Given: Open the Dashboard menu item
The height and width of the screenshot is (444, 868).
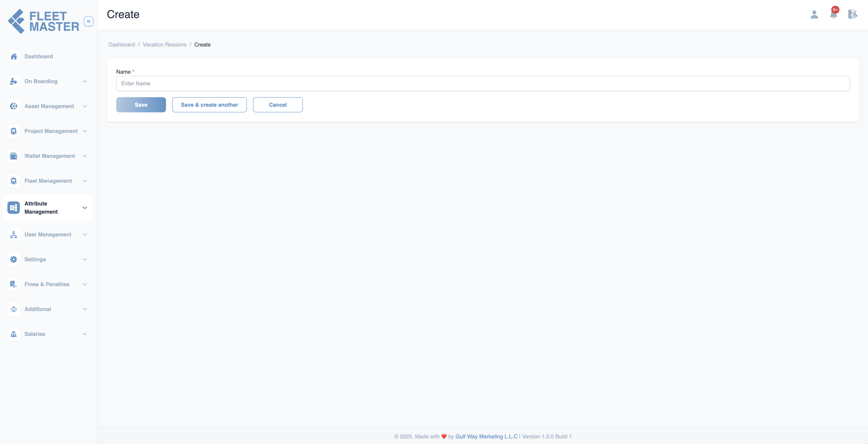Looking at the screenshot, I should (x=38, y=56).
